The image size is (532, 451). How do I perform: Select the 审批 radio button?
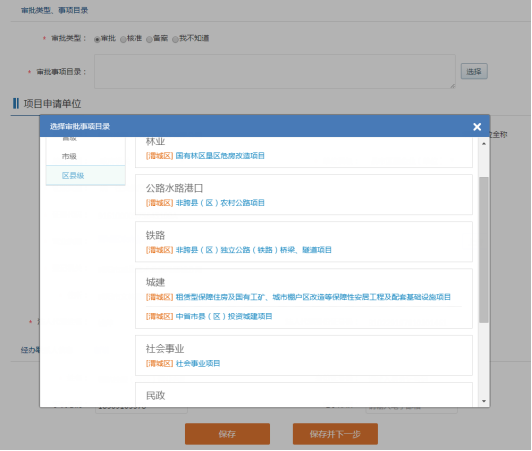pyautogui.click(x=97, y=39)
